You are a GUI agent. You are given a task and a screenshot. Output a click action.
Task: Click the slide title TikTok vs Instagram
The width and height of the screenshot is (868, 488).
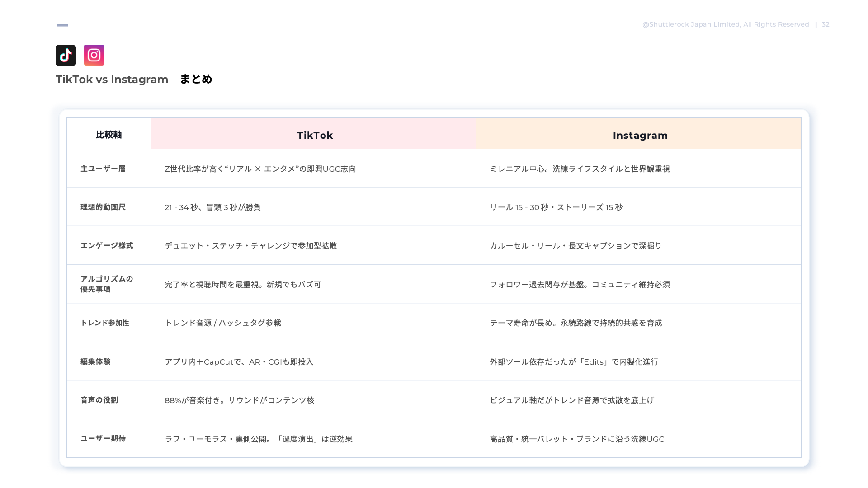click(x=112, y=80)
